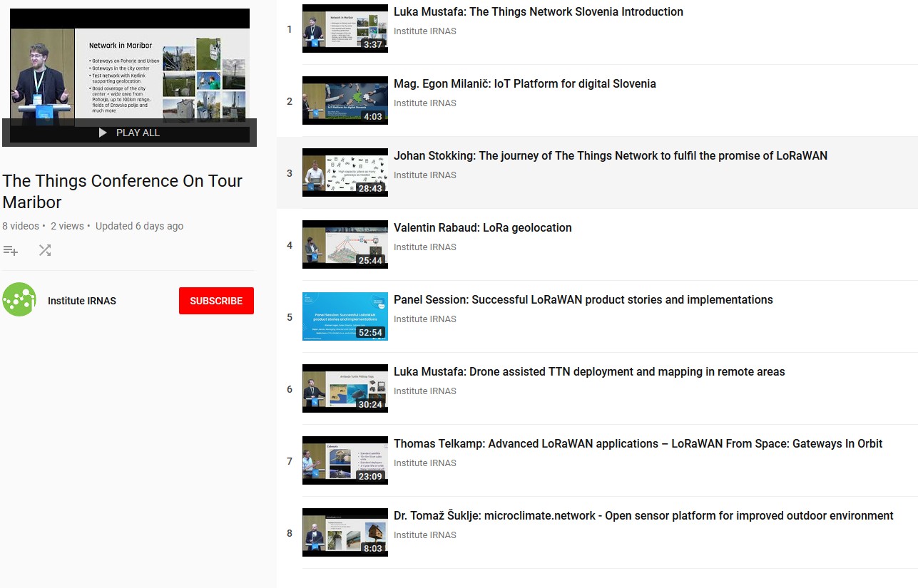This screenshot has width=918, height=588.
Task: Open Johan Stokking LoRaWAN journey video title
Action: point(611,156)
